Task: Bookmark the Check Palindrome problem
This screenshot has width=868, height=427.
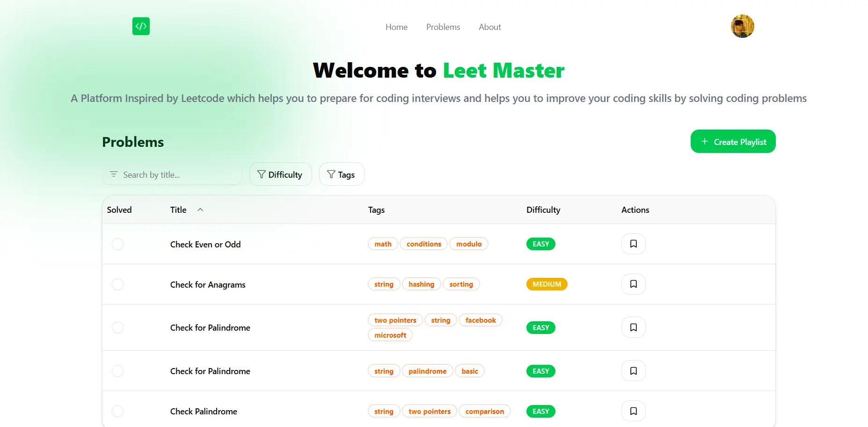Action: click(x=633, y=411)
